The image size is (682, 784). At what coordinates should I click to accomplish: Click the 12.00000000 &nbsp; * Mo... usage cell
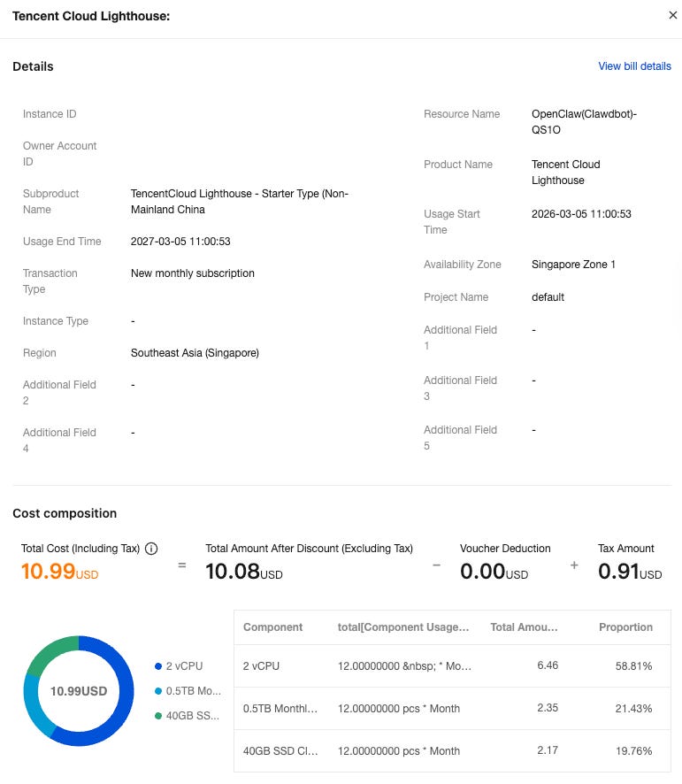404,666
